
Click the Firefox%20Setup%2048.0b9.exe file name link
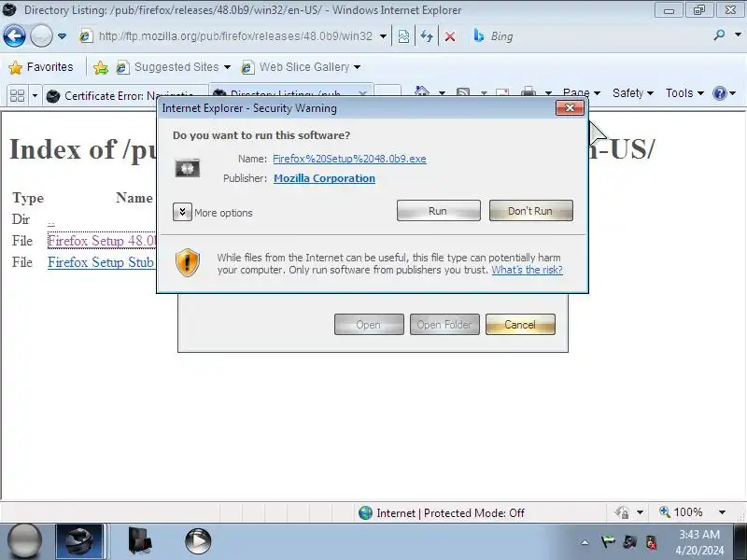pos(349,159)
